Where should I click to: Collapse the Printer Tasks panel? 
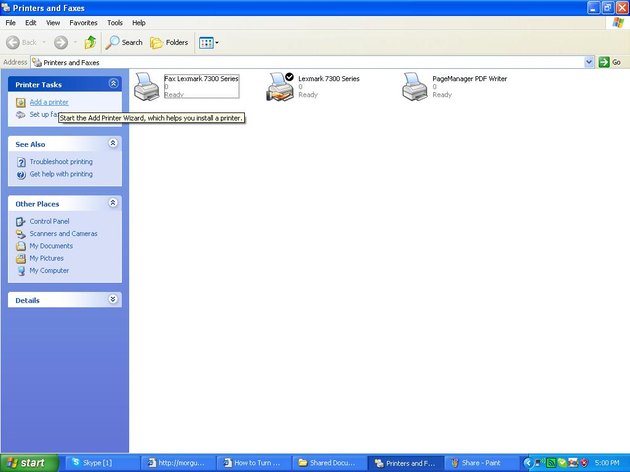click(x=113, y=84)
